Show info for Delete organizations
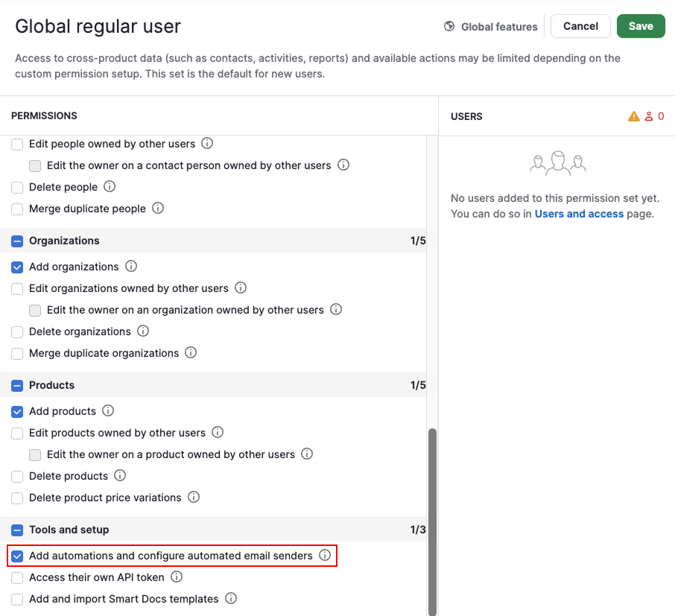Viewport: 675px width, 616px height. point(143,331)
